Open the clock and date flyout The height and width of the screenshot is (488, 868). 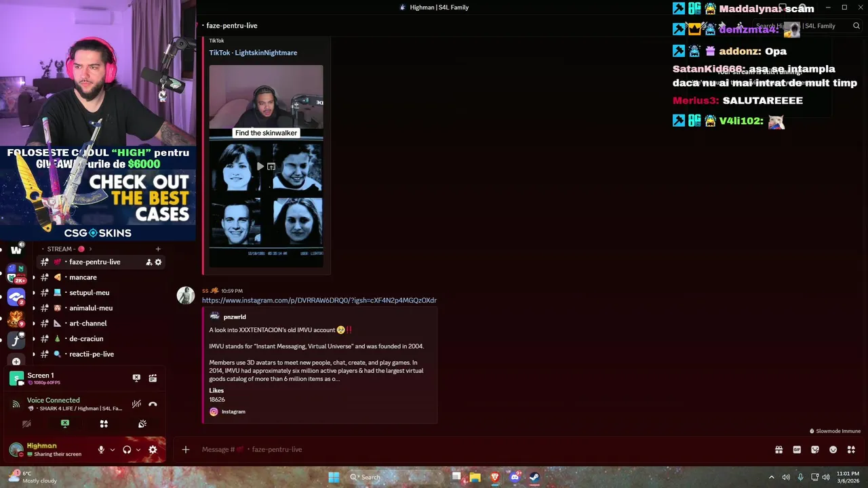[x=848, y=477]
